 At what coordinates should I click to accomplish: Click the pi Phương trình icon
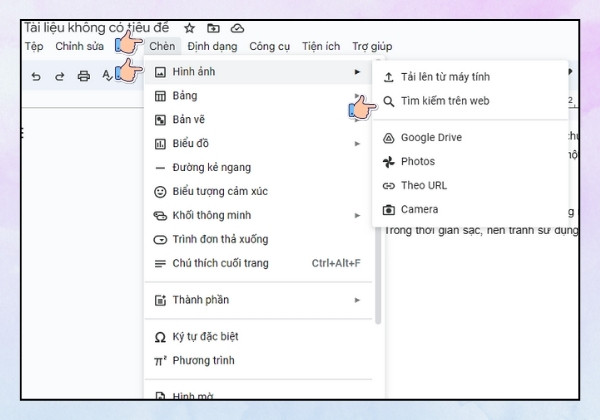click(x=160, y=361)
